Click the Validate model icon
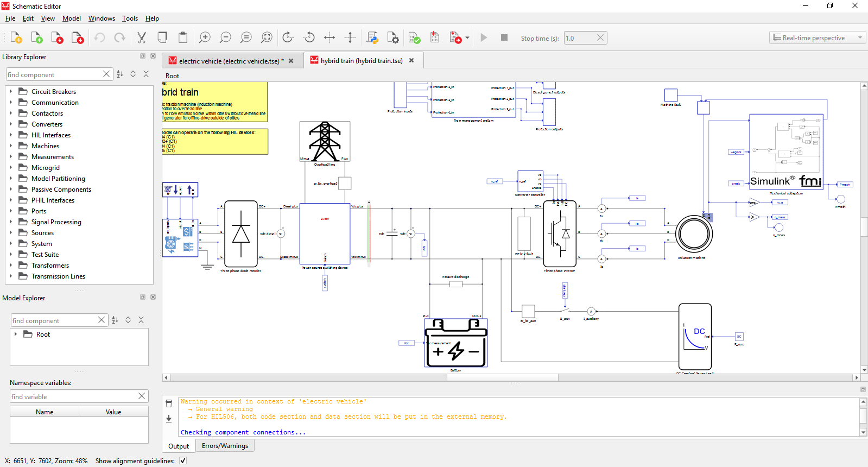The width and height of the screenshot is (868, 467). [414, 37]
